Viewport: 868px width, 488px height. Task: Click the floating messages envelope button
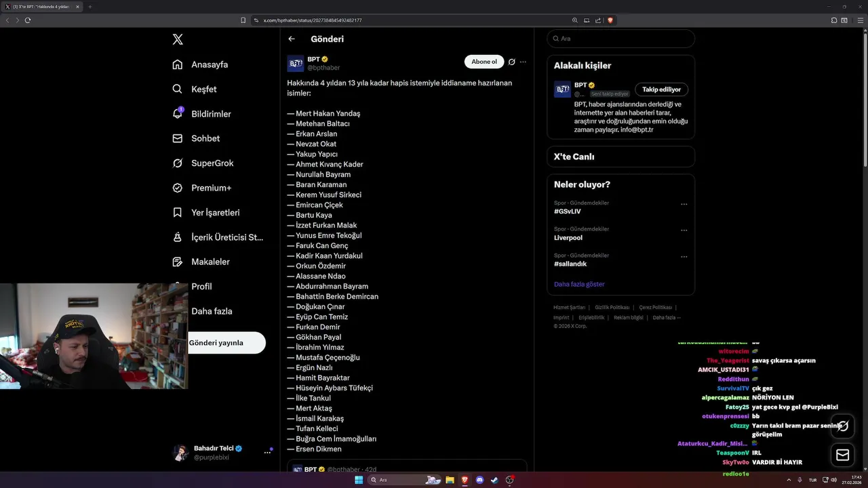click(843, 455)
